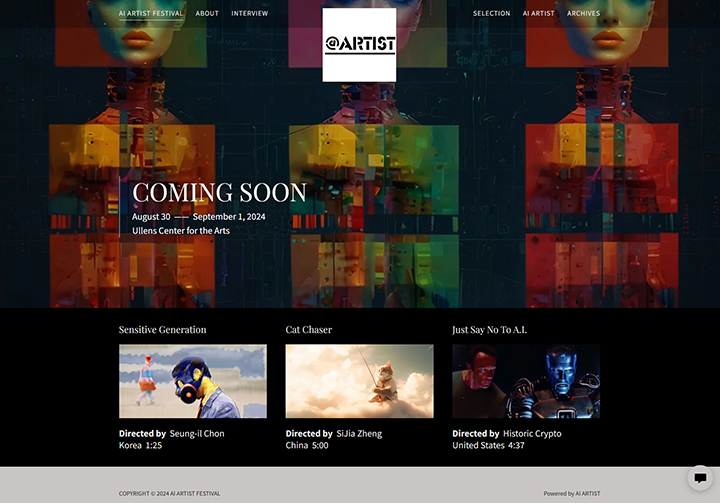
Task: Click the United States 4:37 info line
Action: pyautogui.click(x=488, y=445)
